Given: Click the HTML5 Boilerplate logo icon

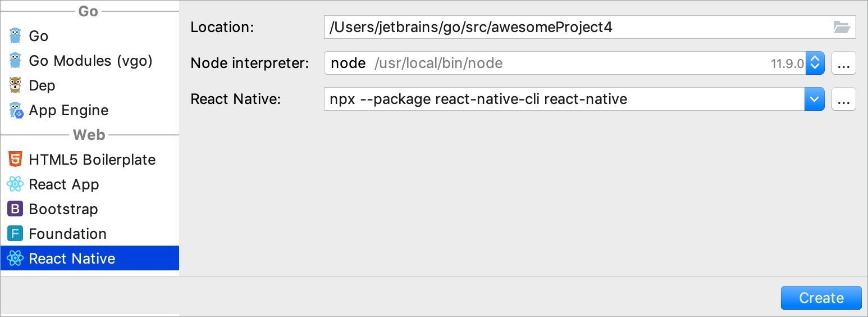Looking at the screenshot, I should 15,160.
